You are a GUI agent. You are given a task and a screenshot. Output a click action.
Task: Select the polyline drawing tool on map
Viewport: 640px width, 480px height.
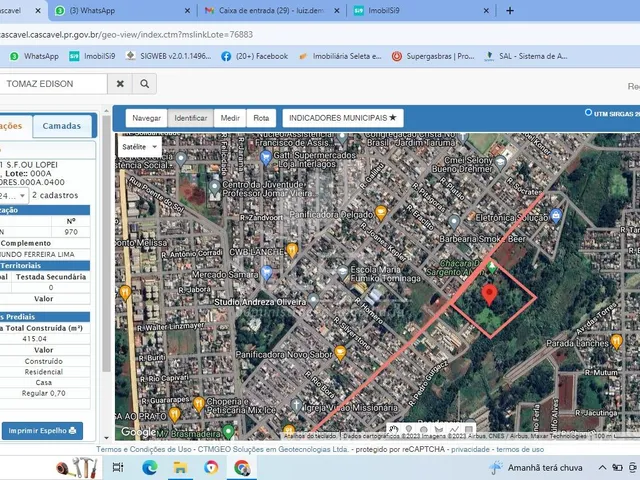coord(454,429)
